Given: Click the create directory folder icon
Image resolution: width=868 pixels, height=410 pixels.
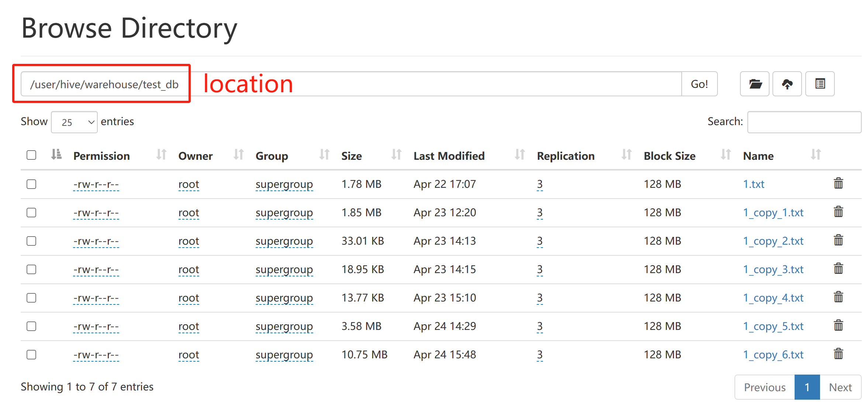Looking at the screenshot, I should pyautogui.click(x=754, y=84).
